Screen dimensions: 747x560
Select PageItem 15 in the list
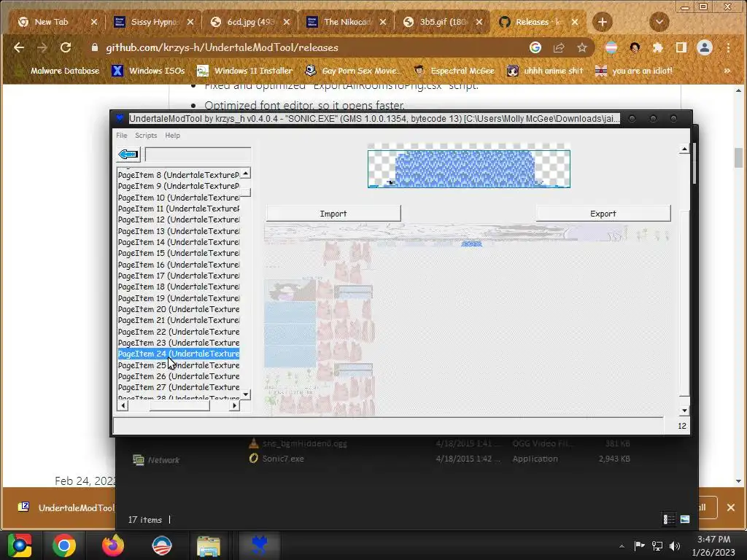(x=179, y=253)
